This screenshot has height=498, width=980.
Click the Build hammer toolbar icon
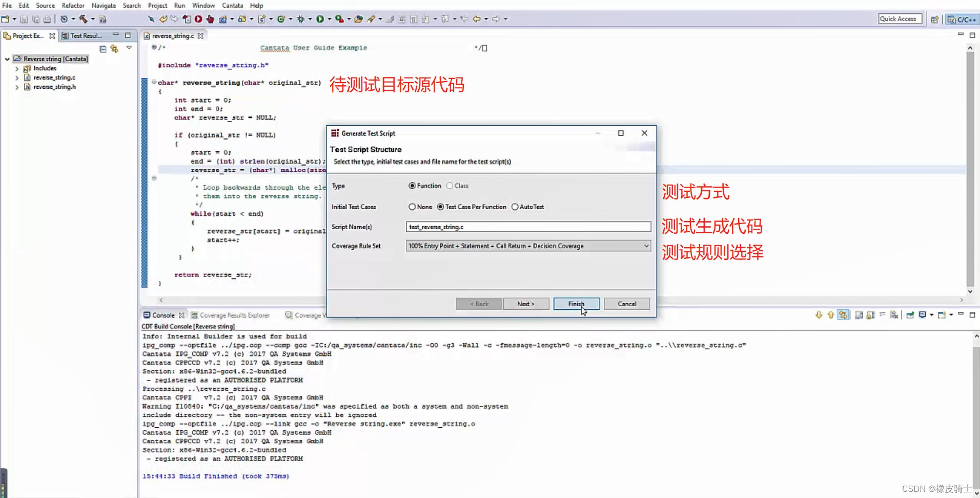[x=84, y=19]
